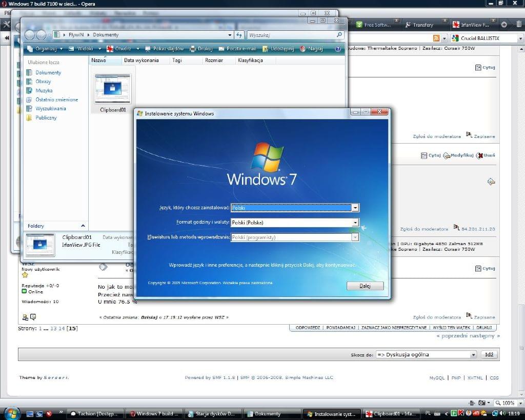Click Windows Start orb

(12, 413)
